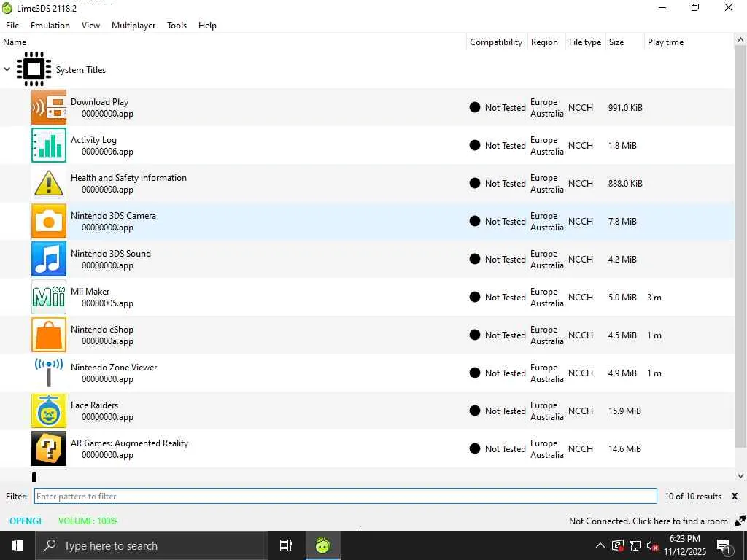Show hidden system tray icons
Image resolution: width=747 pixels, height=560 pixels.
pos(600,545)
